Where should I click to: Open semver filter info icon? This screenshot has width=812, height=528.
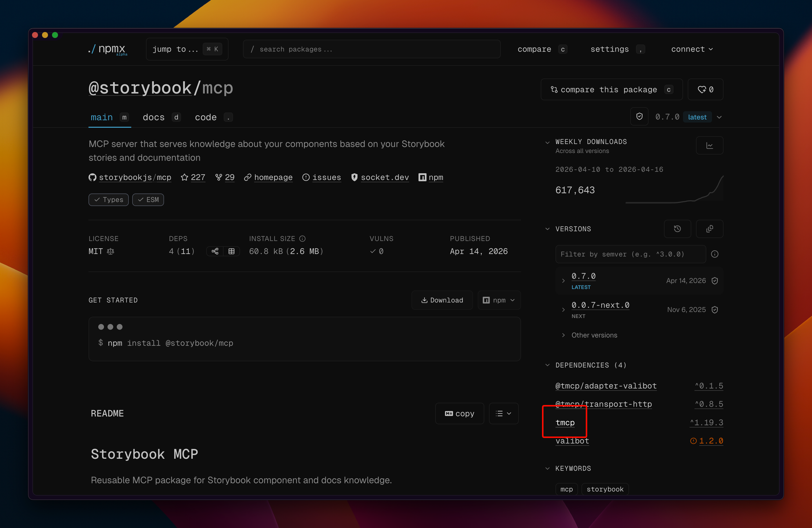pos(714,254)
